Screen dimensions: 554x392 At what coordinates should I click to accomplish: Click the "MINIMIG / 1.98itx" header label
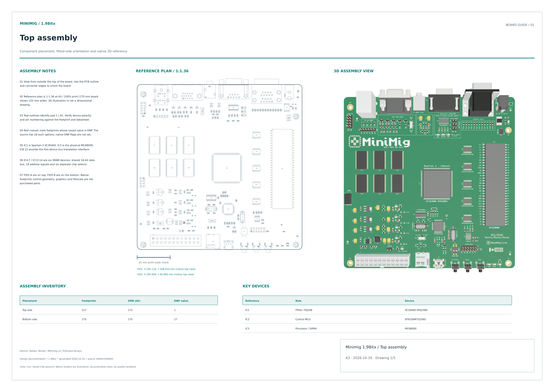click(x=38, y=23)
